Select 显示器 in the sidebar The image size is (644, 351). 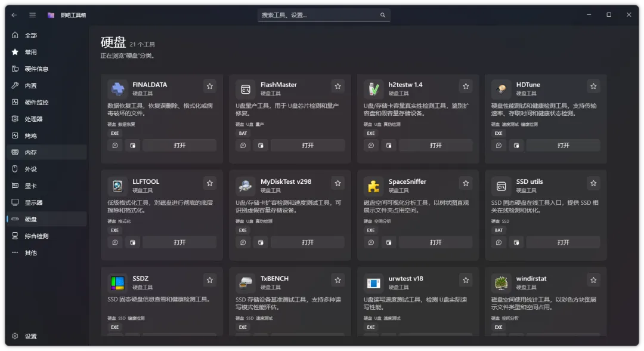47,202
